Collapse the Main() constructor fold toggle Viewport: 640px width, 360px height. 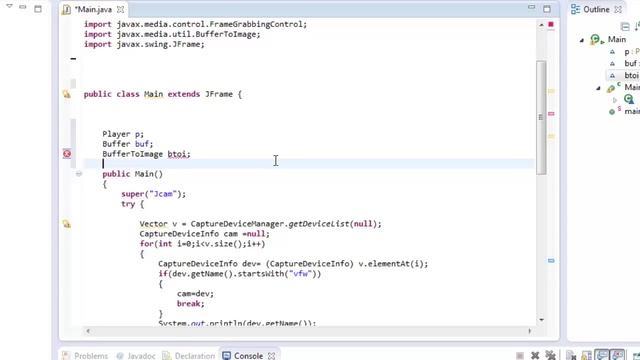click(79, 174)
